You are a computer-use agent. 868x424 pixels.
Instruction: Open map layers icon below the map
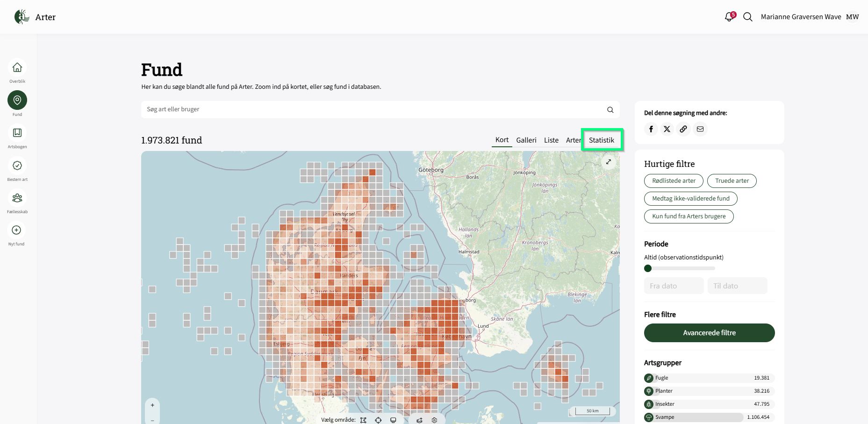click(x=419, y=420)
